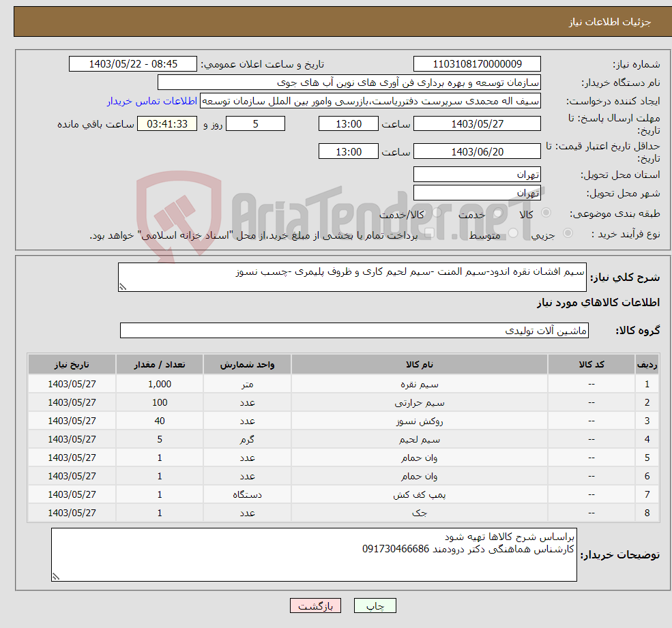The image size is (672, 628).
Task: Click the ردیف column header
Action: pos(647,365)
